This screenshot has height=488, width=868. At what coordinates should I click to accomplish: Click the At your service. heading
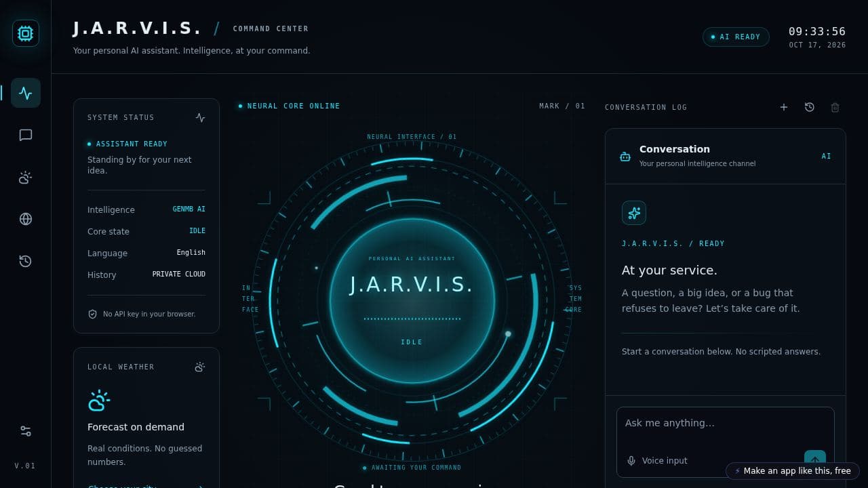pos(669,270)
